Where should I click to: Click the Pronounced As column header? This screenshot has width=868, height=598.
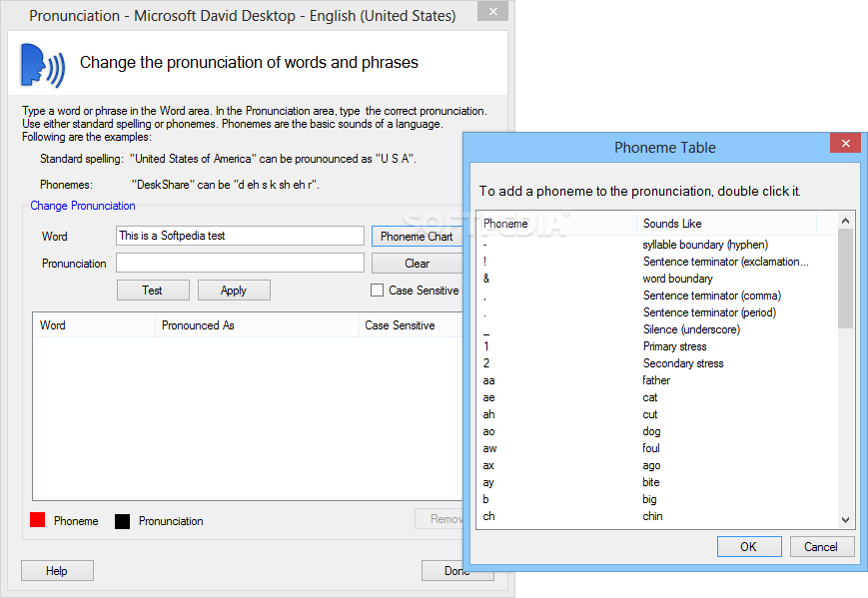[x=257, y=325]
